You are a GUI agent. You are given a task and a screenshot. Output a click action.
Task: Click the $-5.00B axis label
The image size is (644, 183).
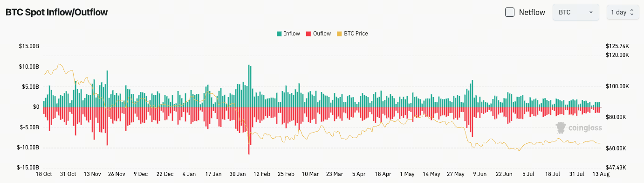coord(29,127)
